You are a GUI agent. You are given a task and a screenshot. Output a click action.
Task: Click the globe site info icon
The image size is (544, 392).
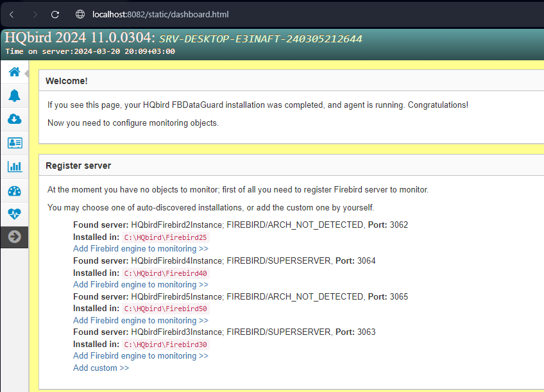80,14
